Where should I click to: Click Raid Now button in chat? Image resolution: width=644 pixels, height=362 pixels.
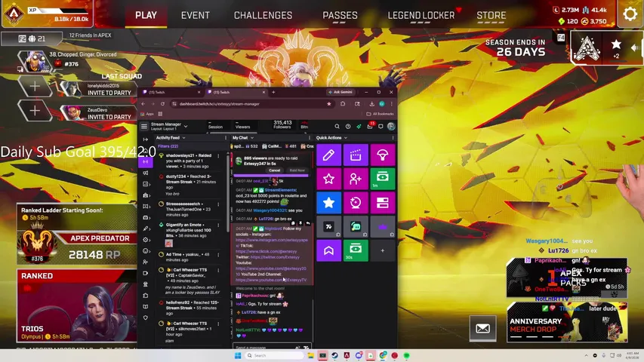pyautogui.click(x=297, y=170)
